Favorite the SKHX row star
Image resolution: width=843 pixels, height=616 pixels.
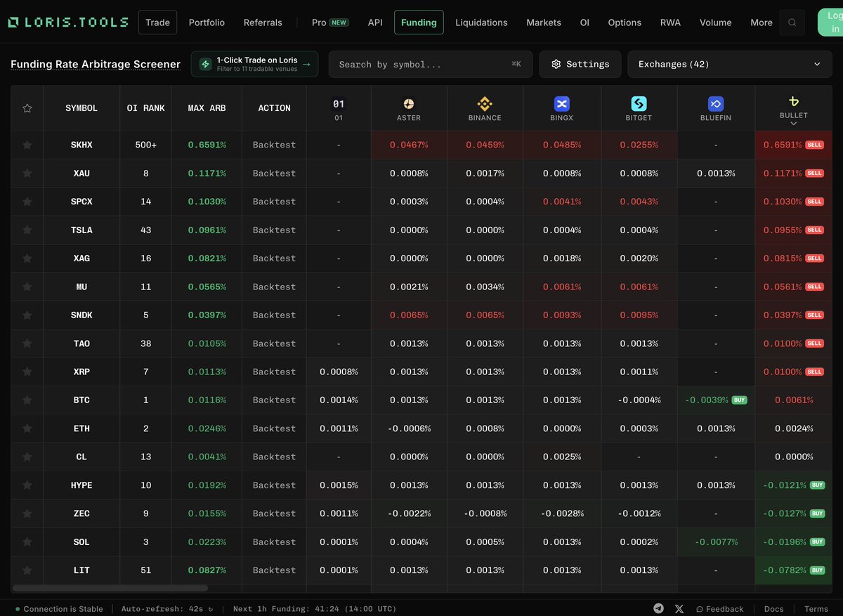(27, 145)
